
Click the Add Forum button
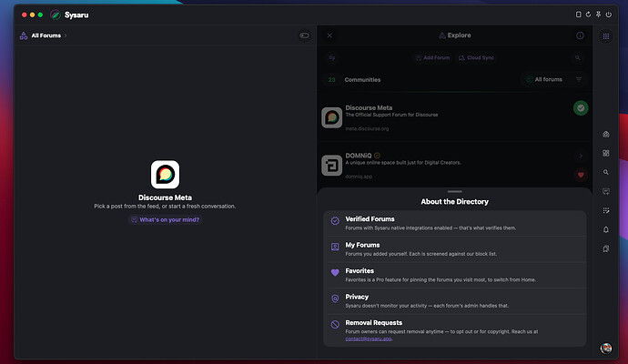click(x=432, y=57)
